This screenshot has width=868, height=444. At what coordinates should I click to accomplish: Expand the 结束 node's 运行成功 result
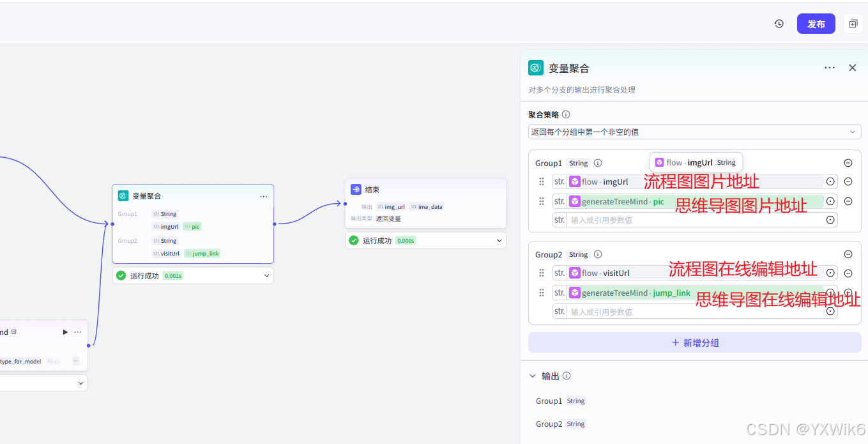[x=499, y=241]
